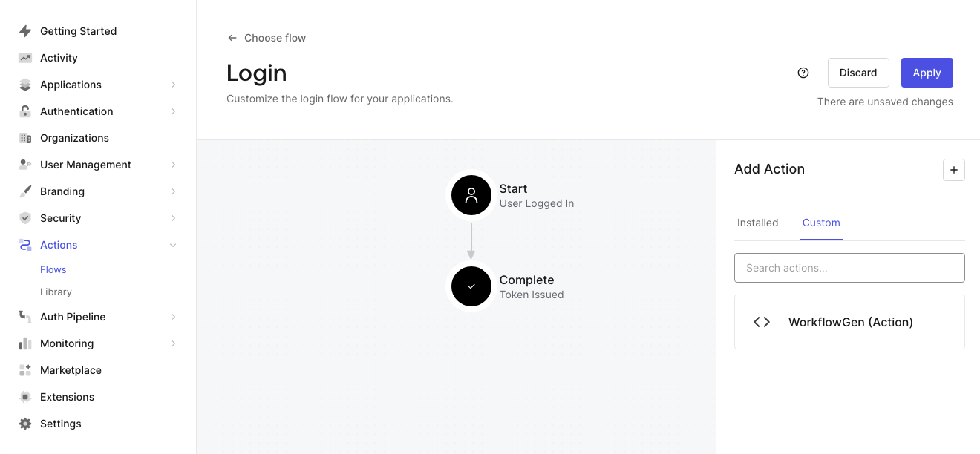Switch to the Installed tab

click(x=757, y=223)
